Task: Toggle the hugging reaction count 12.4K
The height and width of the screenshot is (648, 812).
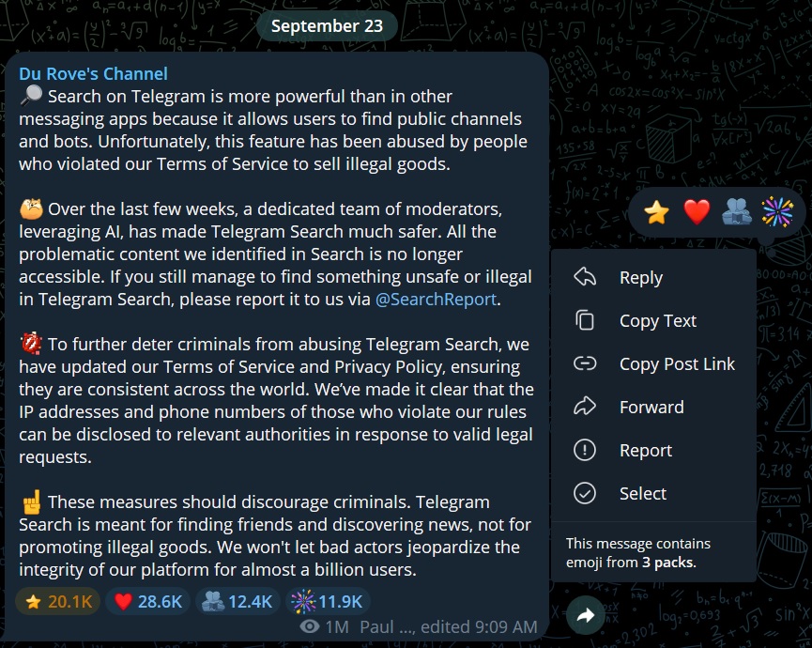Action: click(x=237, y=601)
